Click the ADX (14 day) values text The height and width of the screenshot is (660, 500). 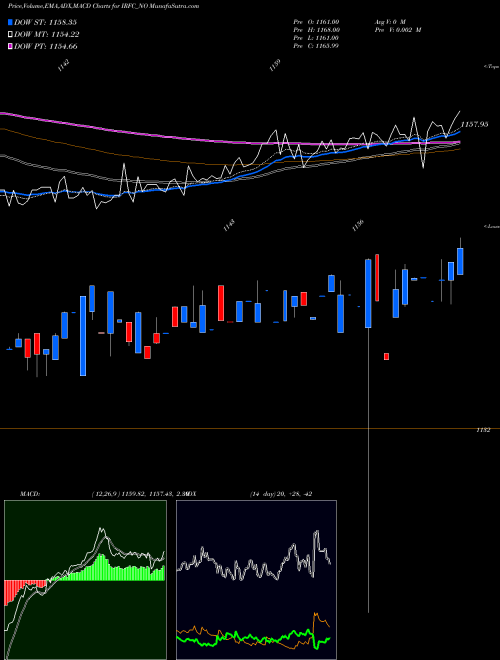pyautogui.click(x=281, y=494)
